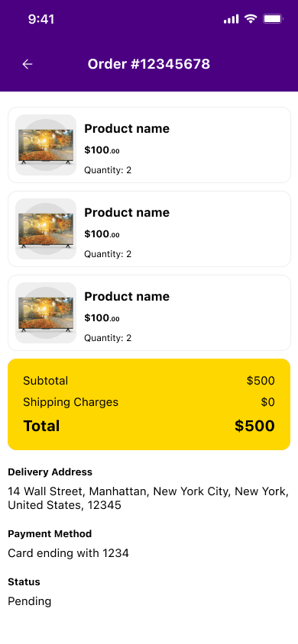Select the 14 Wall Street delivery address
Screen dimensions: 298x644
pos(148,498)
